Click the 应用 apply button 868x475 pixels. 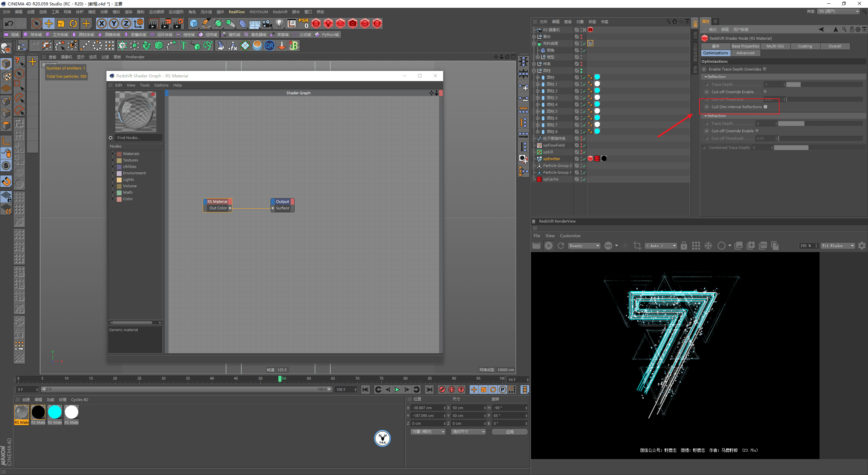tap(510, 432)
